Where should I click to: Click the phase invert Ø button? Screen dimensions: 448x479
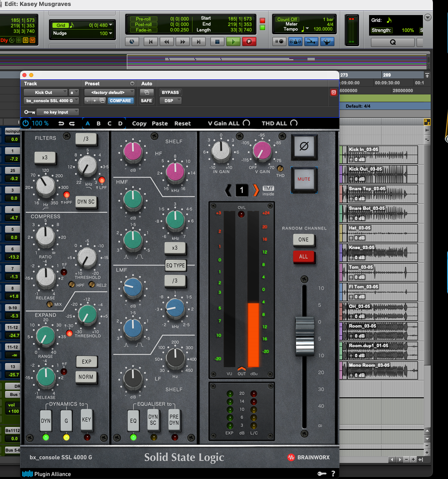point(304,147)
